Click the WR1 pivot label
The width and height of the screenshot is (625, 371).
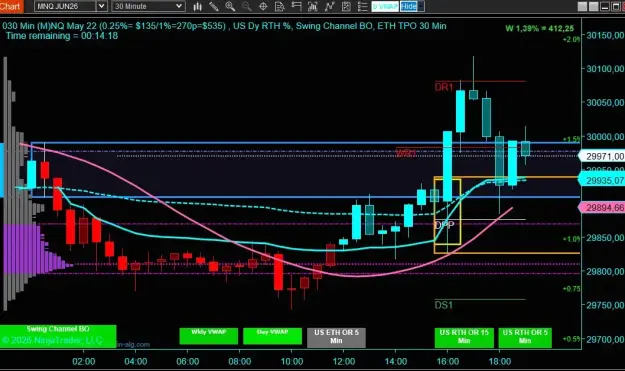[x=406, y=153]
